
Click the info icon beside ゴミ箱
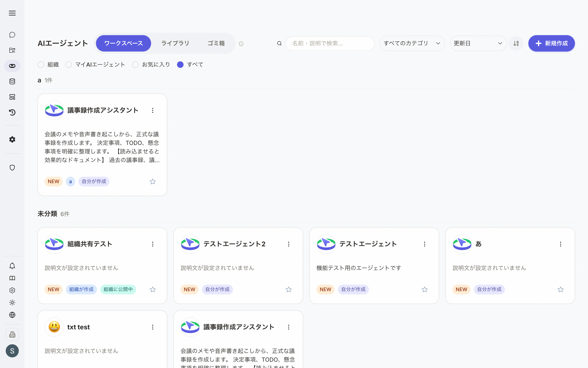(241, 44)
